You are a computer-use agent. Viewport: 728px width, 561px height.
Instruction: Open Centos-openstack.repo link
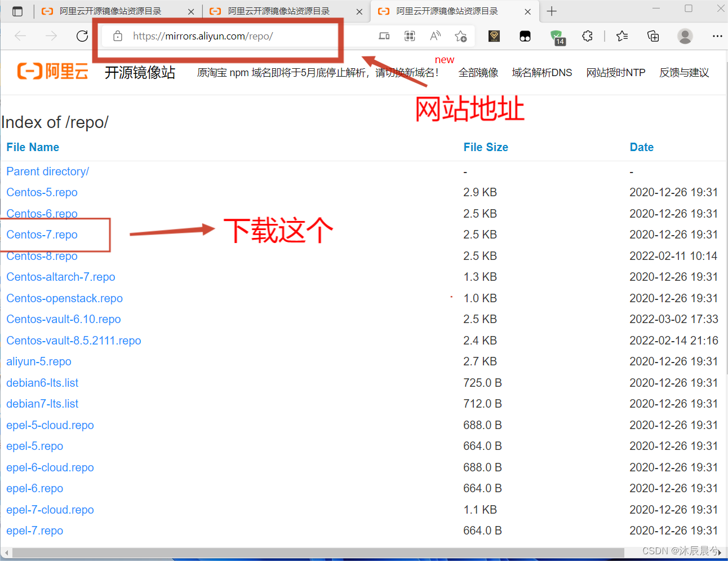point(65,298)
